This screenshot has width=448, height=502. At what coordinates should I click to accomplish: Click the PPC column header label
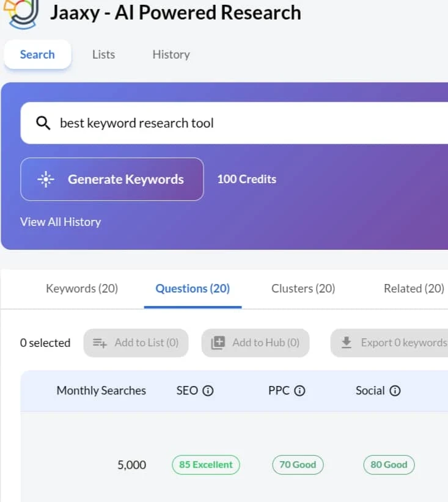click(x=279, y=391)
